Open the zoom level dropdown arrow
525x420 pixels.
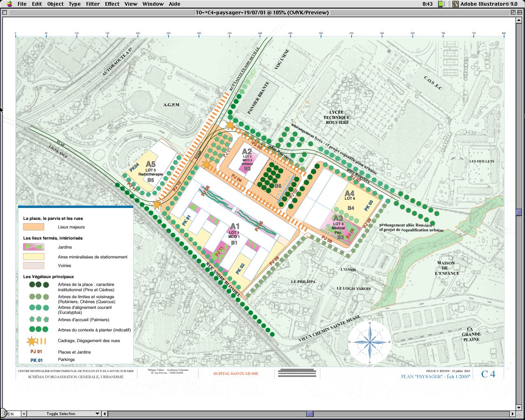pyautogui.click(x=24, y=414)
